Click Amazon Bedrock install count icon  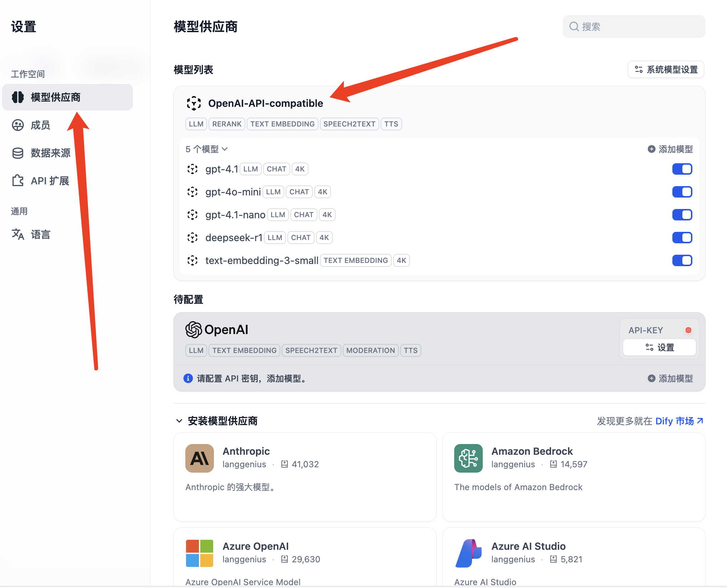[553, 464]
